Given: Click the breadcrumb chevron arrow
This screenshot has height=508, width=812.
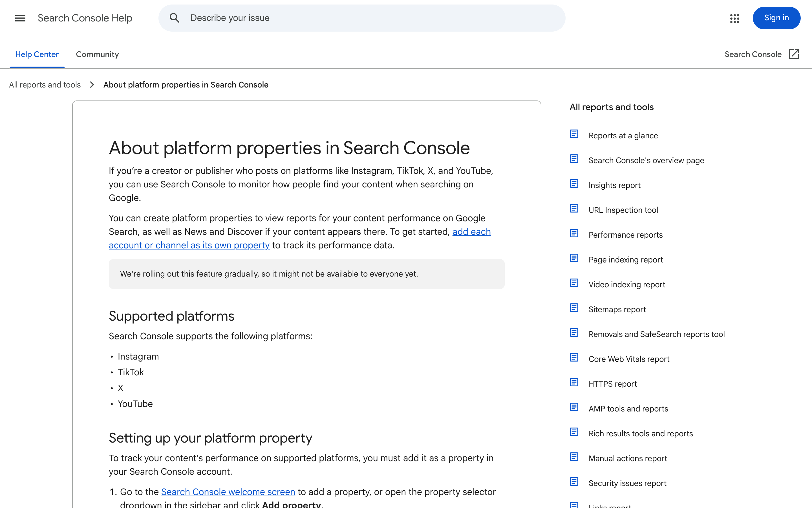Looking at the screenshot, I should pos(92,85).
